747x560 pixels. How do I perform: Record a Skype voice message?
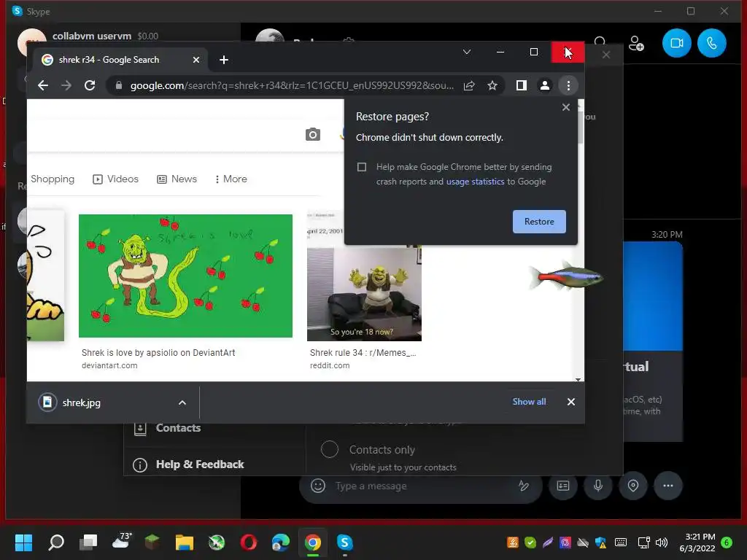point(598,486)
